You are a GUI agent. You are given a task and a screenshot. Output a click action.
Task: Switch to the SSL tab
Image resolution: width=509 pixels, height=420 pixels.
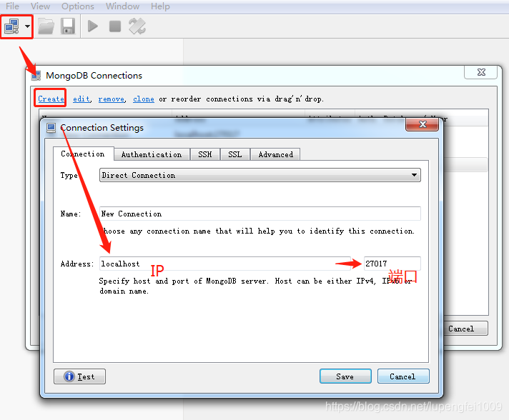235,154
